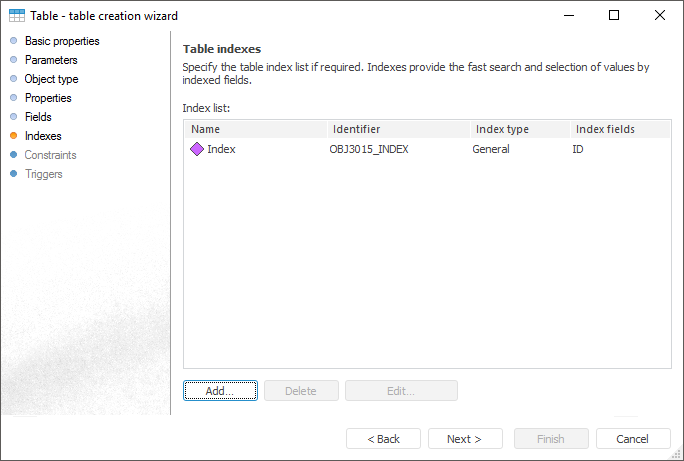Return with the < Back button
This screenshot has height=461, width=684.
pyautogui.click(x=383, y=439)
